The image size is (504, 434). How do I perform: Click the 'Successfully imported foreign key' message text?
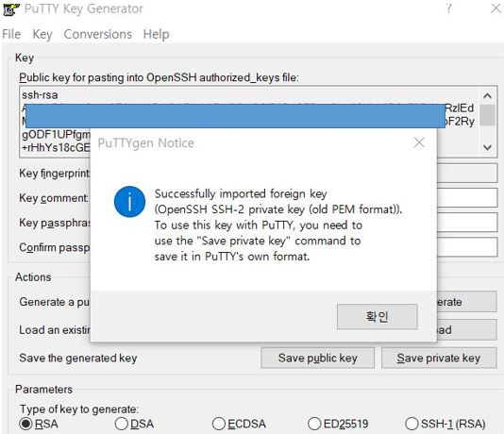click(241, 193)
